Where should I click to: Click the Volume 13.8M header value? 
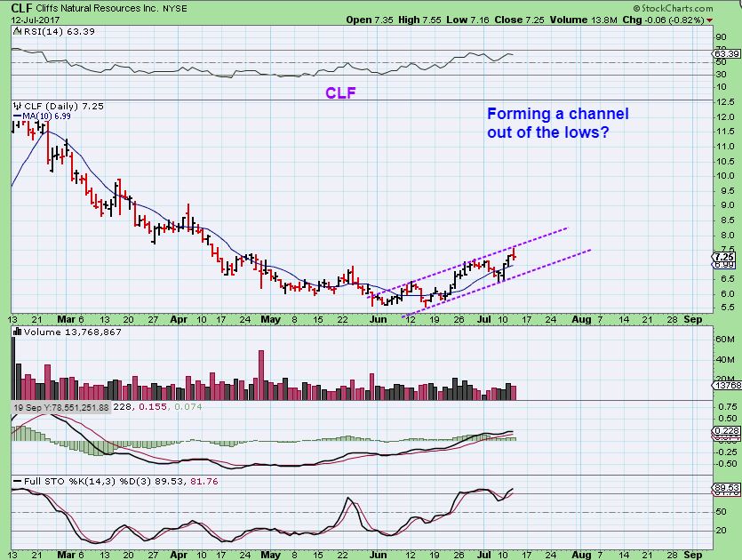[584, 20]
